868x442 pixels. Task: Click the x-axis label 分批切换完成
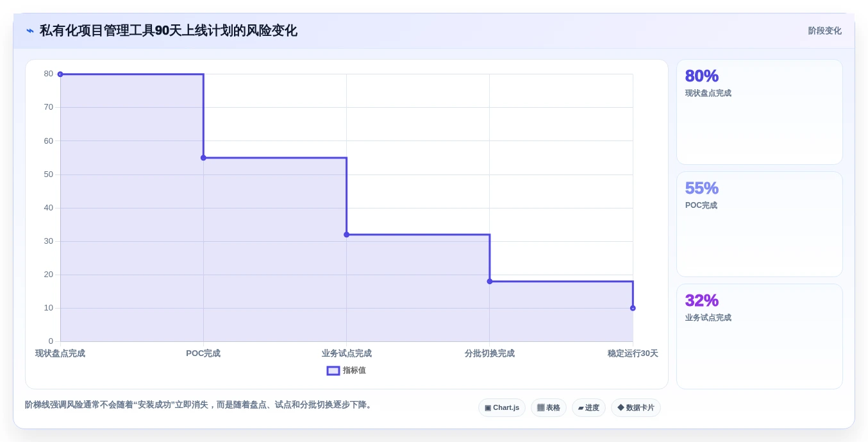coord(490,353)
